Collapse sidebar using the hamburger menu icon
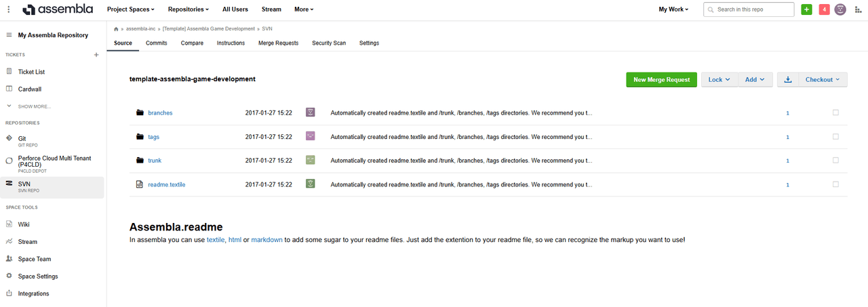868x307 pixels. [9, 35]
